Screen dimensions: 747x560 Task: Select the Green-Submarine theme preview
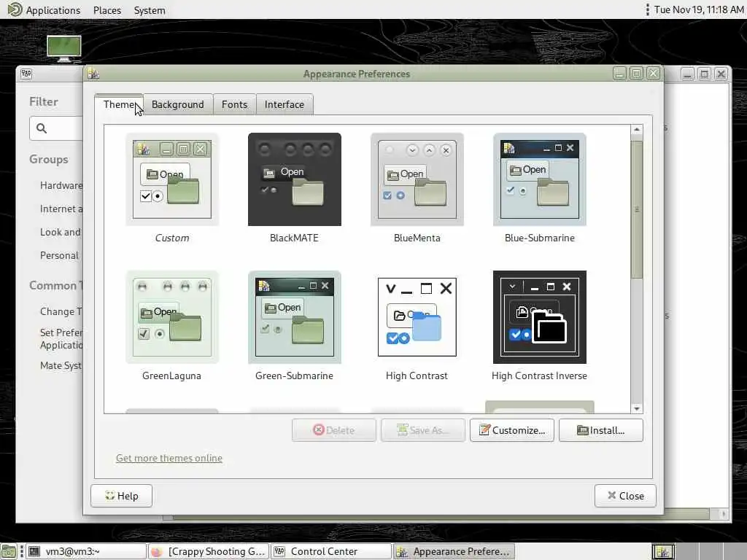pyautogui.click(x=295, y=317)
